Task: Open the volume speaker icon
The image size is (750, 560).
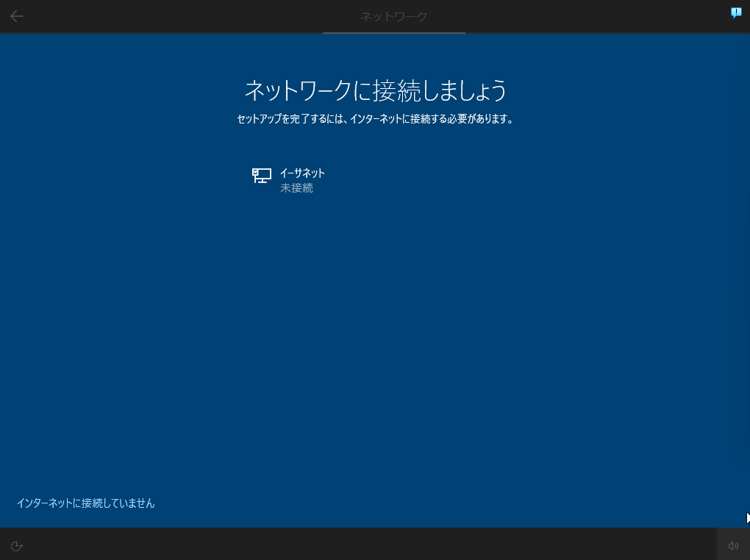Action: 733,545
